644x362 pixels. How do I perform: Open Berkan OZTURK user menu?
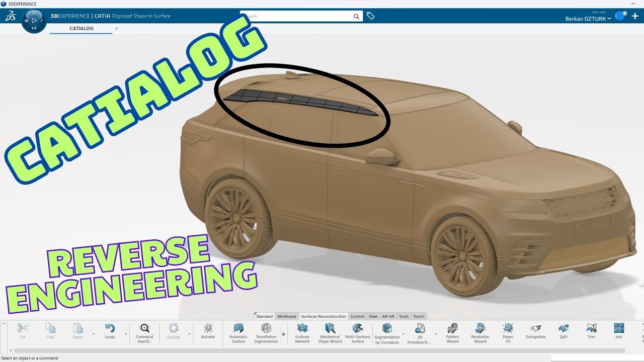[588, 19]
